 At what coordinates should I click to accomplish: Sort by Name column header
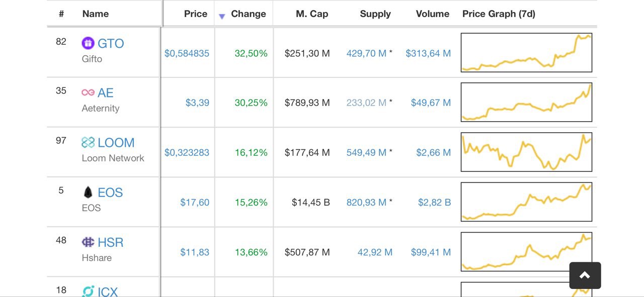(96, 14)
